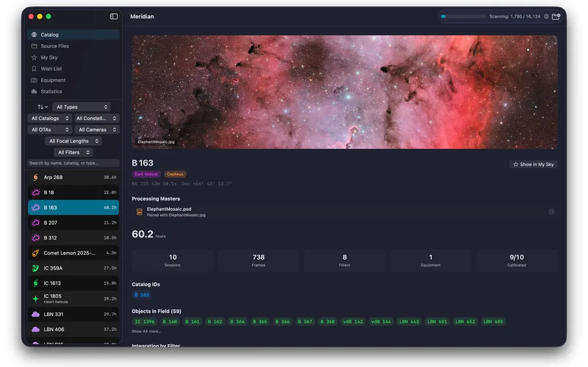This screenshot has height=367, width=588.
Task: Open the All Cameras dropdown
Action: pos(97,130)
